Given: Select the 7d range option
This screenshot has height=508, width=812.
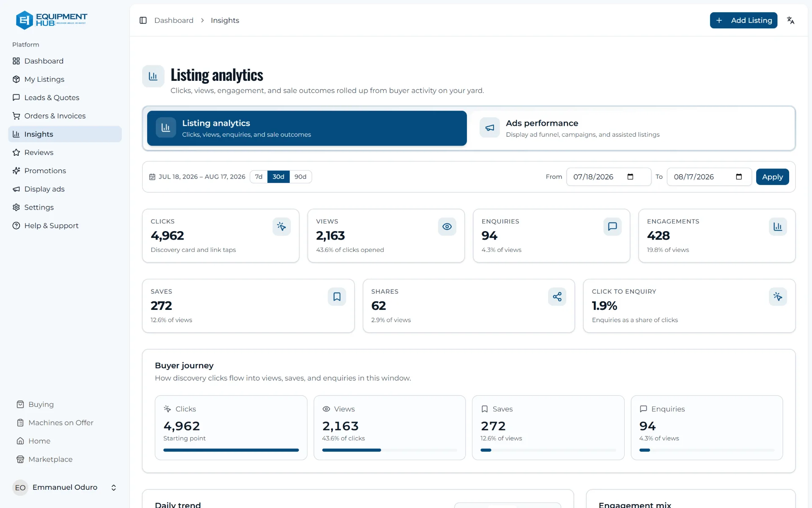Looking at the screenshot, I should (x=259, y=177).
